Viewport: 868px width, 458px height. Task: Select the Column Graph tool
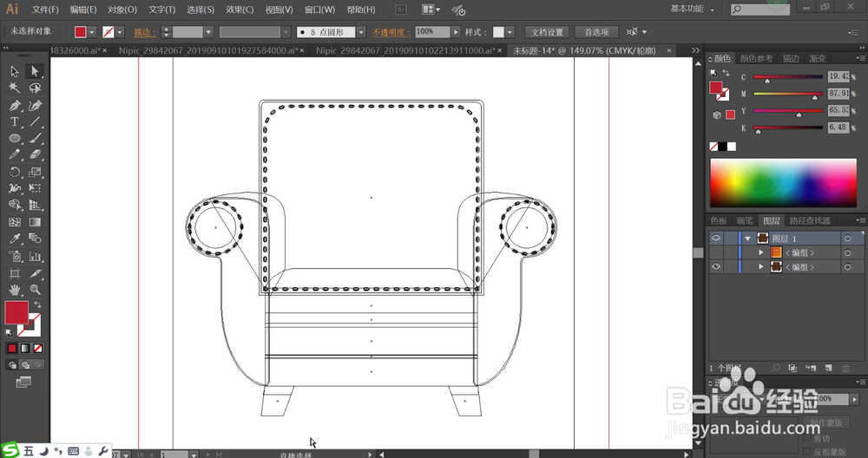[x=35, y=256]
